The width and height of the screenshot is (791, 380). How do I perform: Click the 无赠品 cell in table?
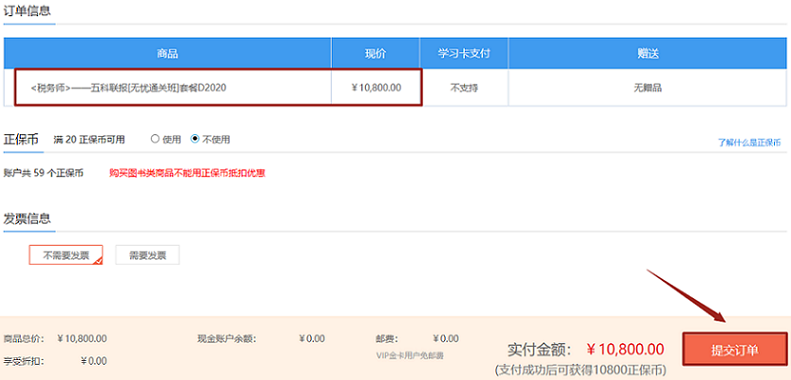(648, 88)
